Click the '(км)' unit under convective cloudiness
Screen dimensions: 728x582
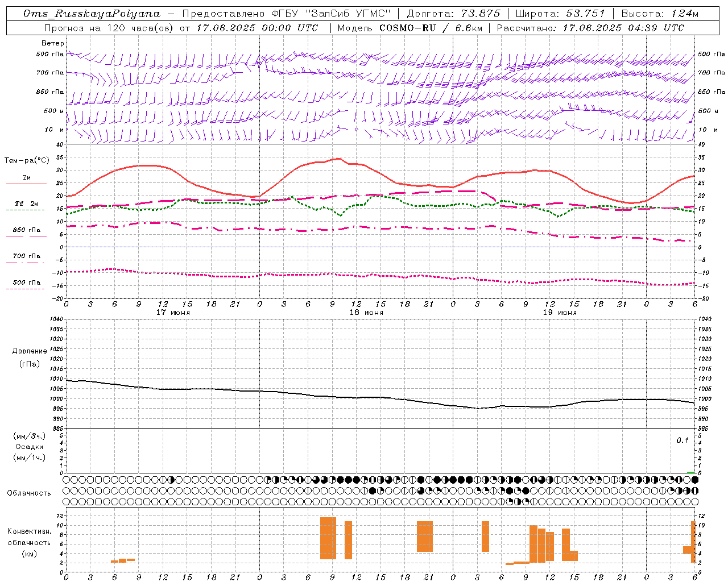30,554
